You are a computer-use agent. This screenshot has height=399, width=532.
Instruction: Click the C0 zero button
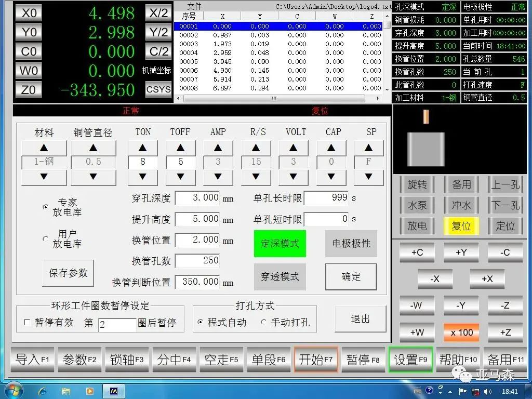coord(29,51)
